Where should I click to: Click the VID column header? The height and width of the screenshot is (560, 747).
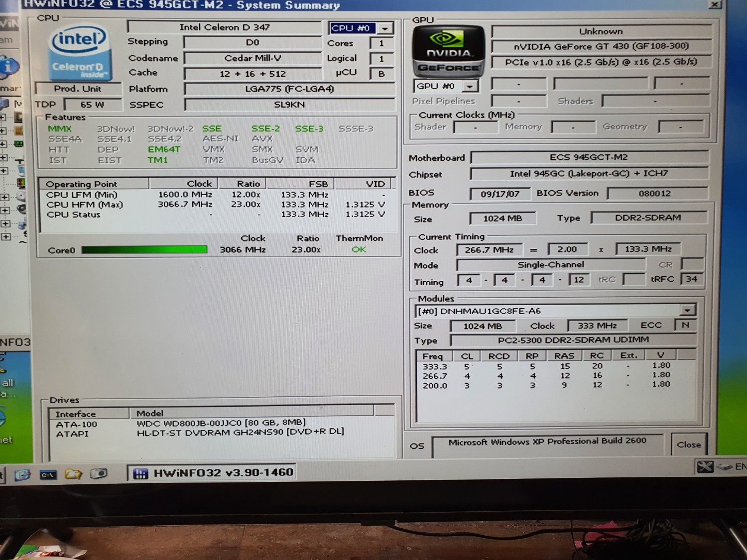(364, 184)
